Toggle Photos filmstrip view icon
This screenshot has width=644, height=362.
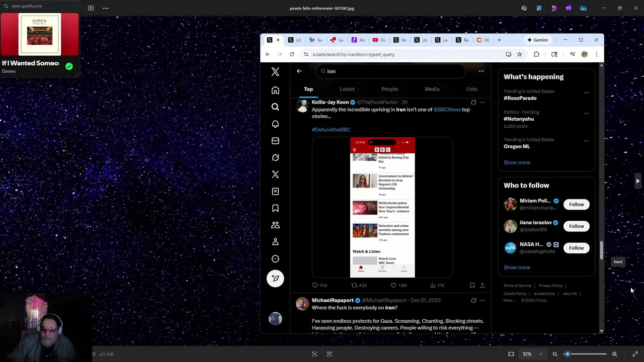(91, 8)
